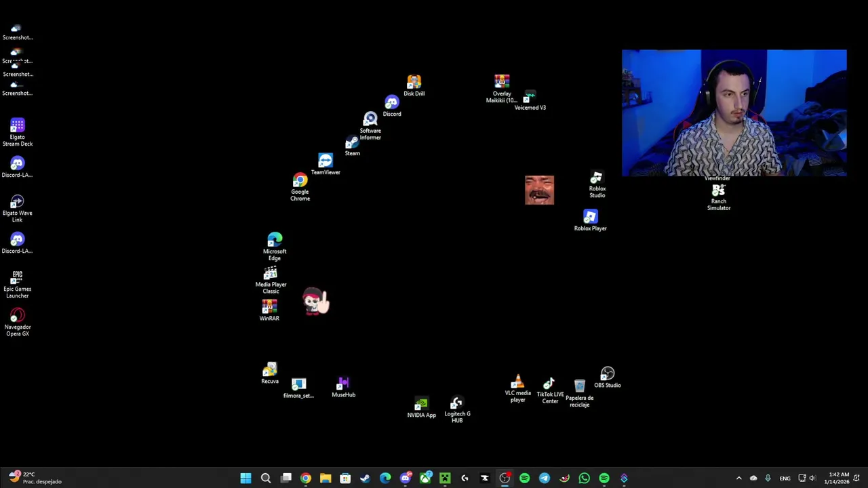Open Minecraft from the taskbar
868x488 pixels.
(445, 479)
